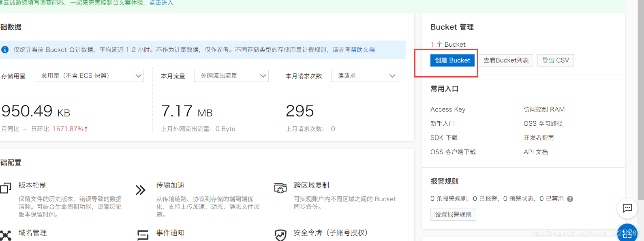This screenshot has height=241, width=644.
Task: Click the Bucket 管理 heading
Action: [452, 27]
